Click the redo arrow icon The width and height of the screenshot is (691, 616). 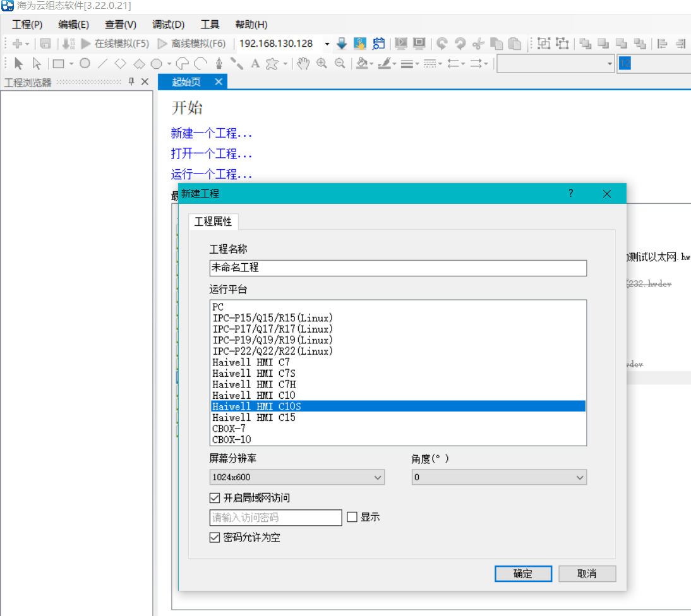tap(460, 44)
